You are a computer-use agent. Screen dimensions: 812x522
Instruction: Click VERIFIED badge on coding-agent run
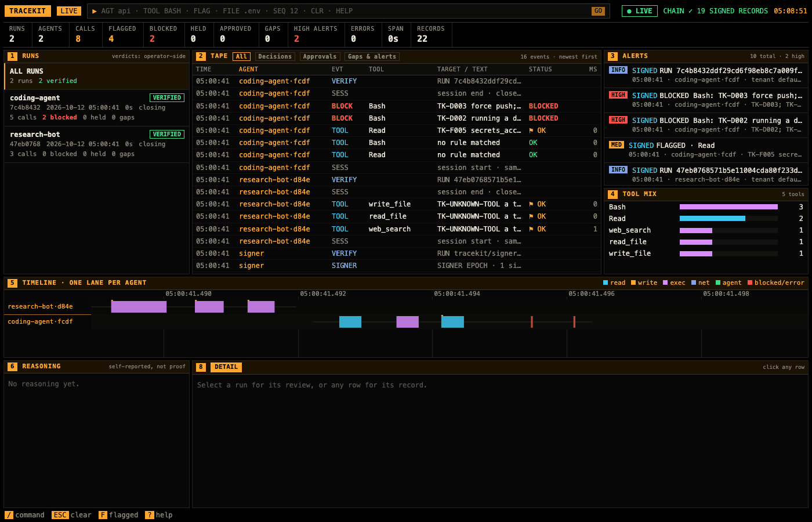167,97
